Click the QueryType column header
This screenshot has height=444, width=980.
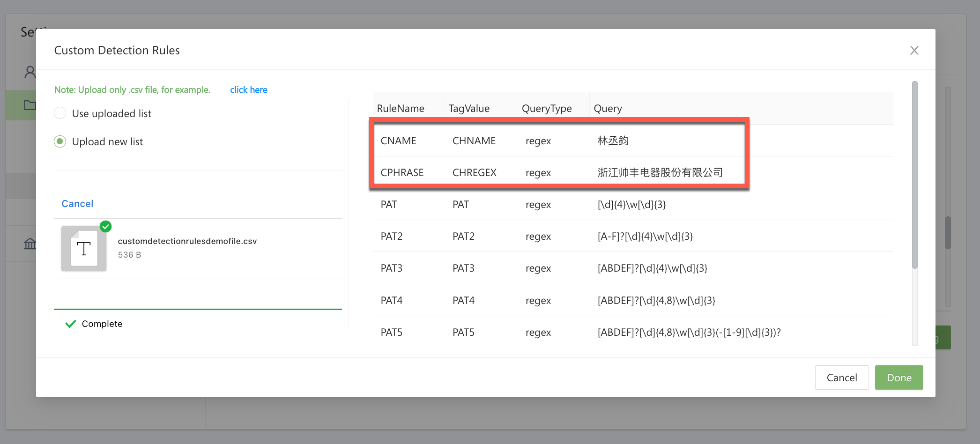(547, 109)
